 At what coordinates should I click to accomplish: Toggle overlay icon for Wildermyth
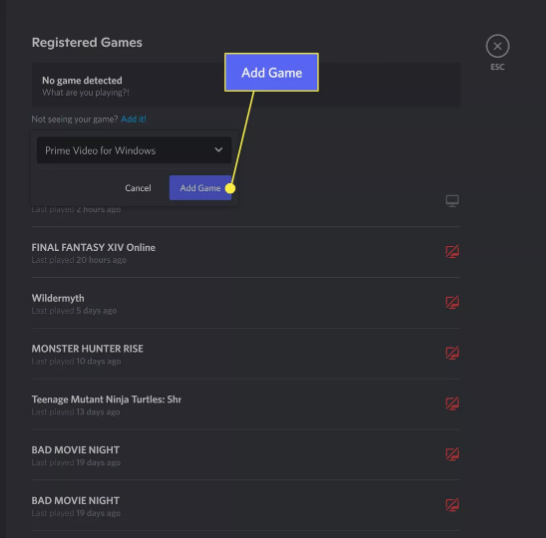[x=452, y=302]
